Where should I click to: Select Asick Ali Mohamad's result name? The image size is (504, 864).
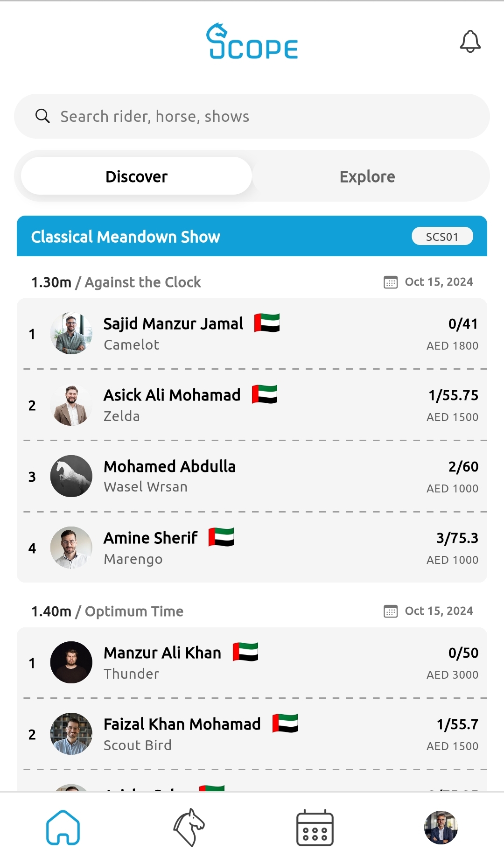[172, 395]
